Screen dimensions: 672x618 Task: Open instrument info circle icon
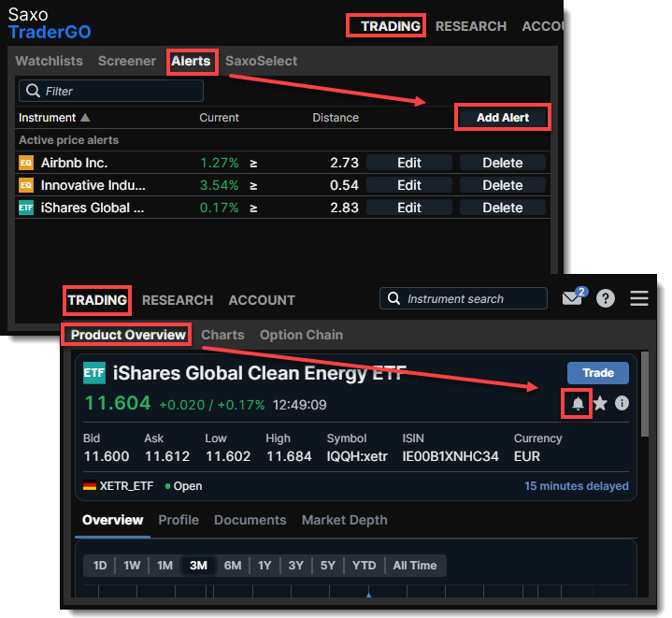(622, 403)
